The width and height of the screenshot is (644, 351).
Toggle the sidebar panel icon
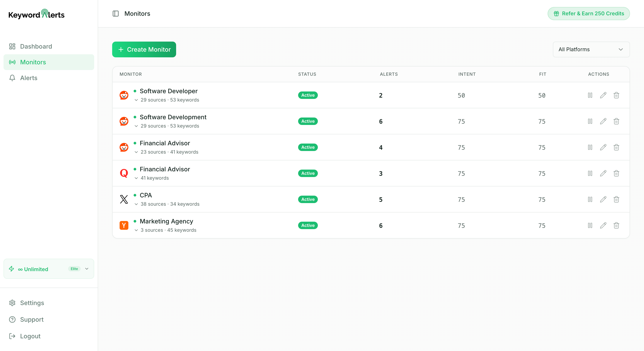(x=115, y=14)
